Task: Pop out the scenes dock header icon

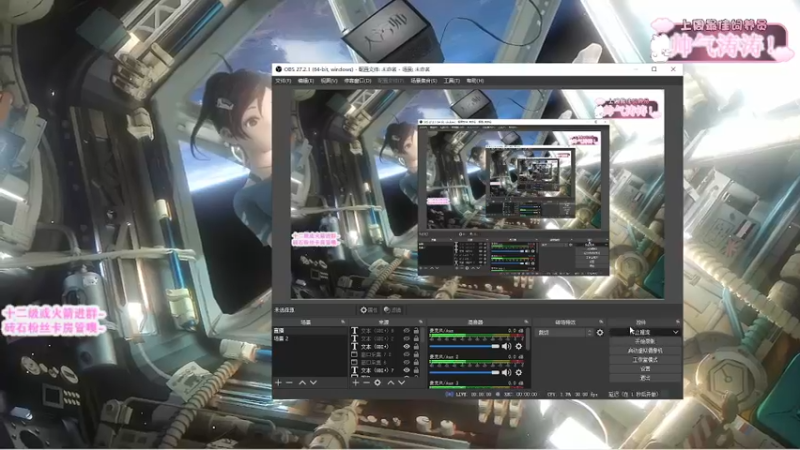Action: tap(343, 322)
